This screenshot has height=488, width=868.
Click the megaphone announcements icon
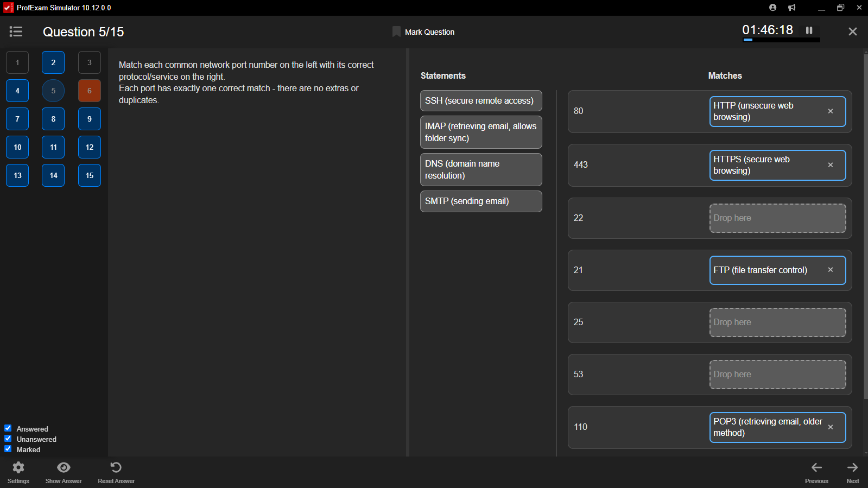(x=791, y=8)
